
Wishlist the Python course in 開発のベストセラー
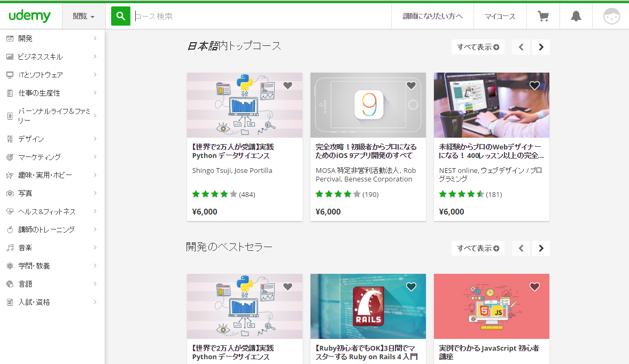coord(288,287)
